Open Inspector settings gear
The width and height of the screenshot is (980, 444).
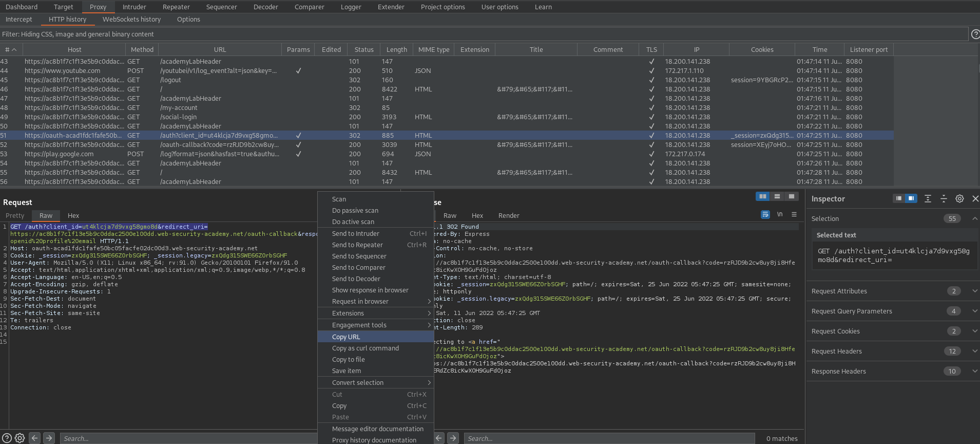[x=959, y=198]
